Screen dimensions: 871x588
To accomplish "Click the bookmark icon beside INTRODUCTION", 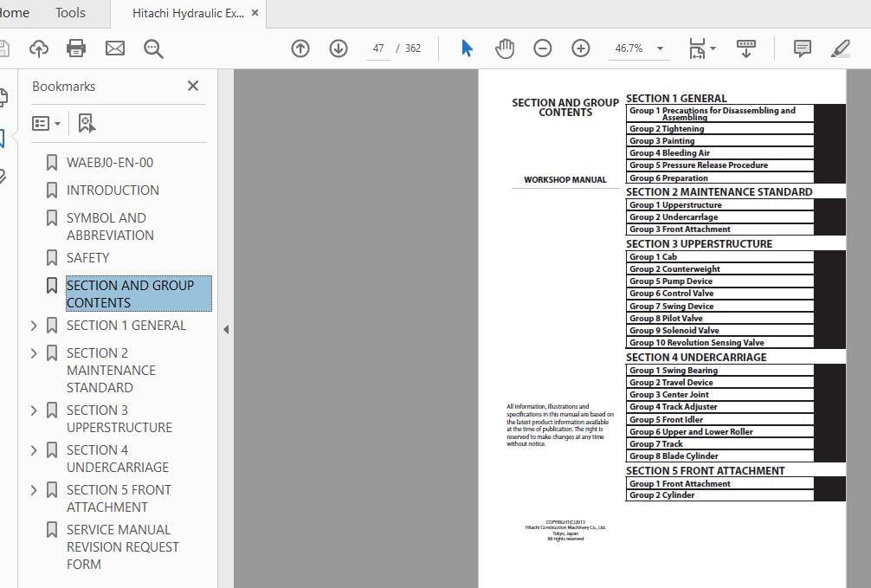I will (x=52, y=191).
